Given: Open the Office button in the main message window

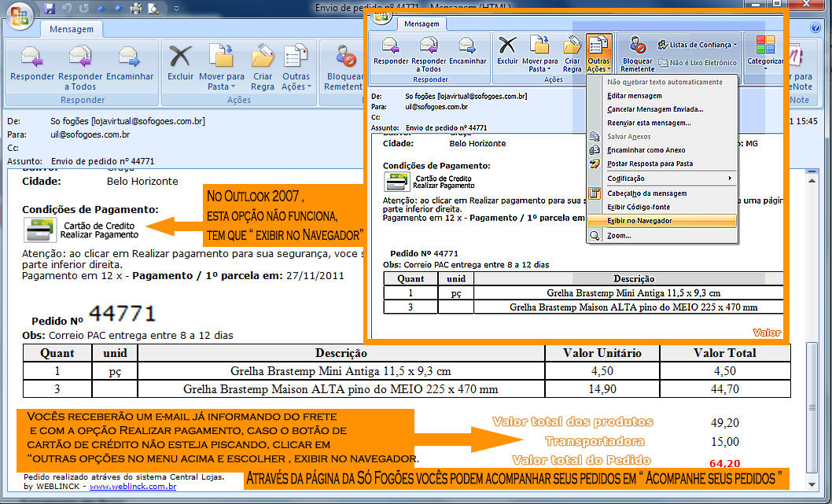Looking at the screenshot, I should click(19, 15).
